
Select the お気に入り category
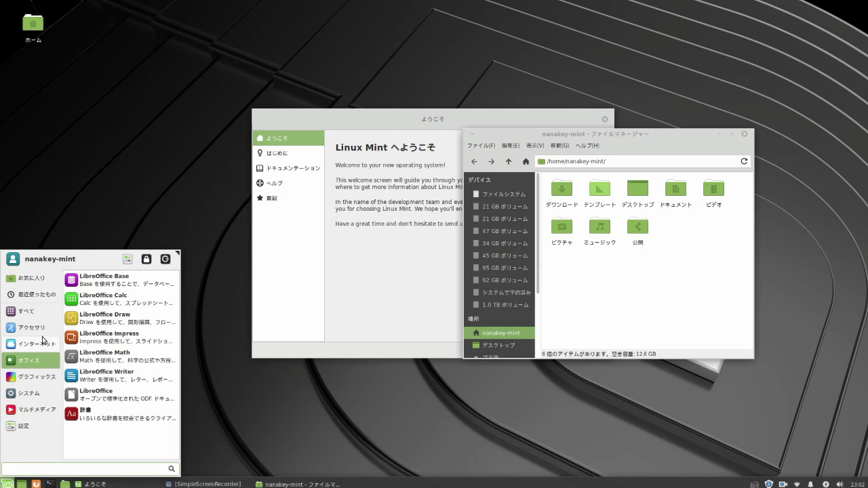click(x=31, y=278)
